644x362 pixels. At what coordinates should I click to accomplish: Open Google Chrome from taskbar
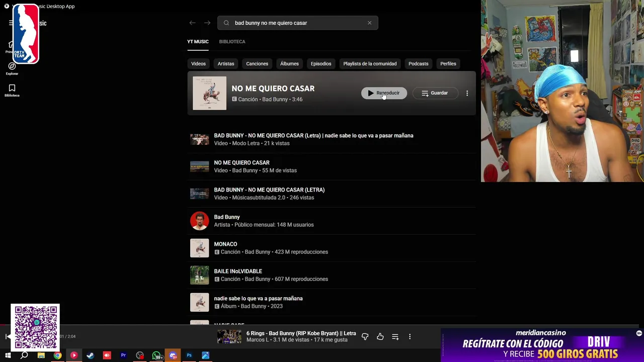(57, 355)
